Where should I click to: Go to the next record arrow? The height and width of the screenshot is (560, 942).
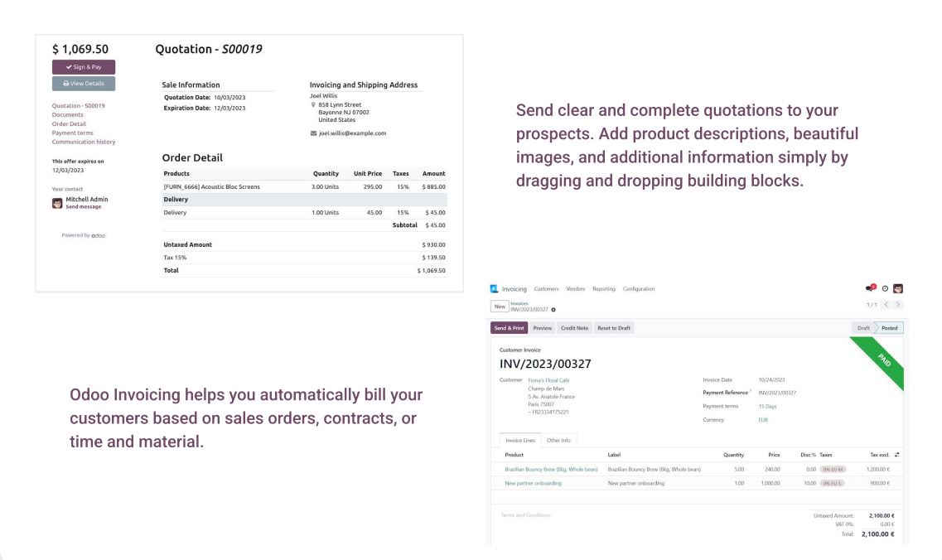(898, 305)
